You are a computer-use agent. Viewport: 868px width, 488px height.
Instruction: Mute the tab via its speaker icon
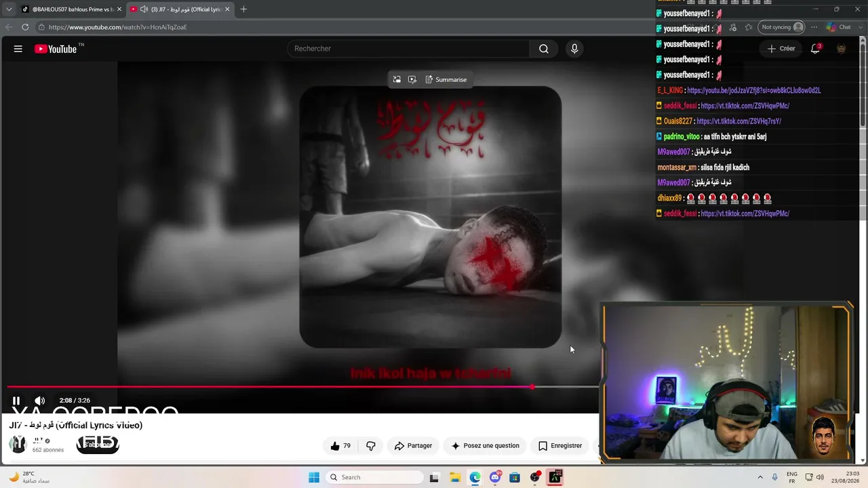pos(144,9)
